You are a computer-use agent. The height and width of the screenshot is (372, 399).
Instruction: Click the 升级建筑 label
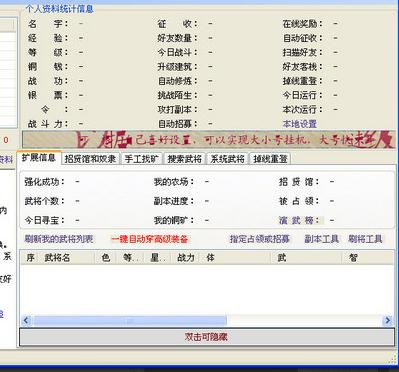coord(177,67)
